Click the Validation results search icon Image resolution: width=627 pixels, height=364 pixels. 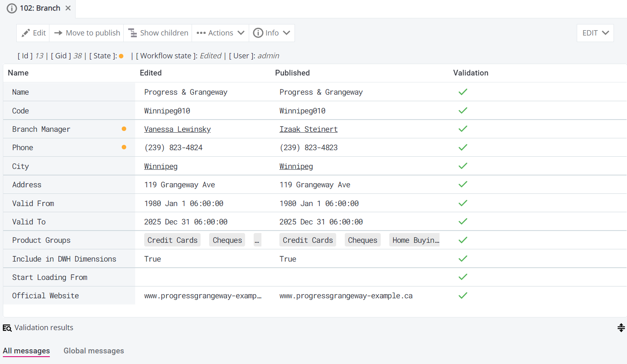point(7,328)
